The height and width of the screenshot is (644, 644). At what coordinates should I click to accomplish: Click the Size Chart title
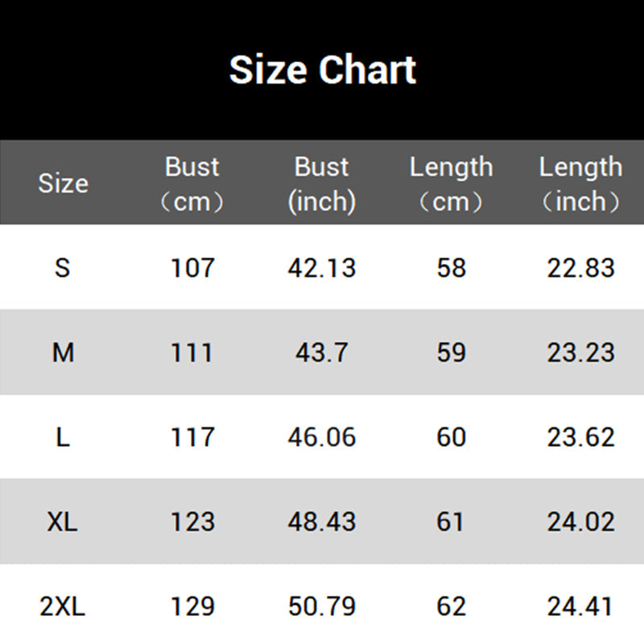tap(322, 70)
